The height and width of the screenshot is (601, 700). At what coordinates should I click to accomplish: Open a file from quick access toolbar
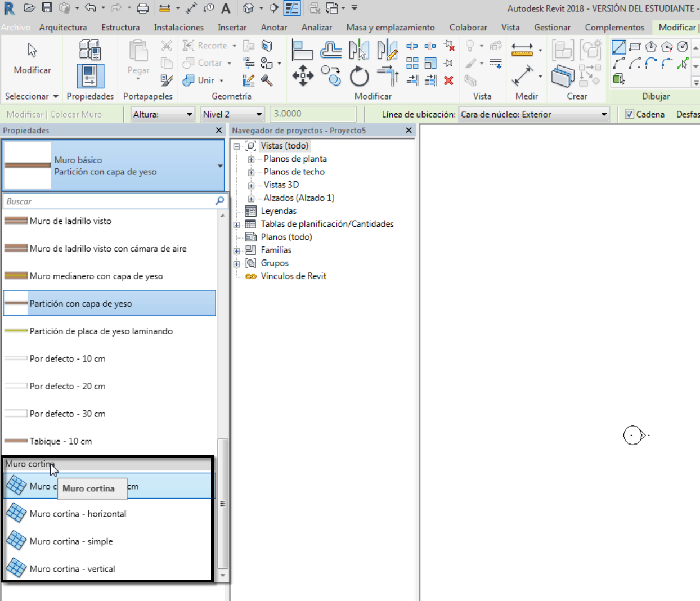[29, 8]
